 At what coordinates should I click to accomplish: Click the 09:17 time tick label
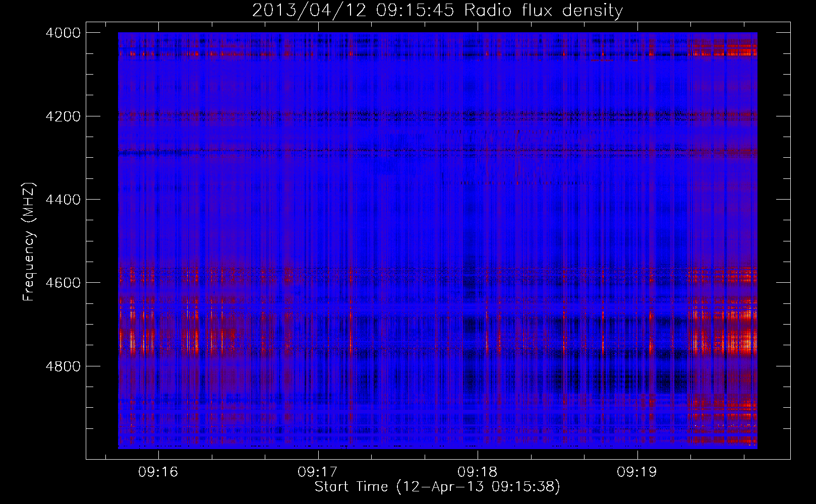pyautogui.click(x=318, y=472)
